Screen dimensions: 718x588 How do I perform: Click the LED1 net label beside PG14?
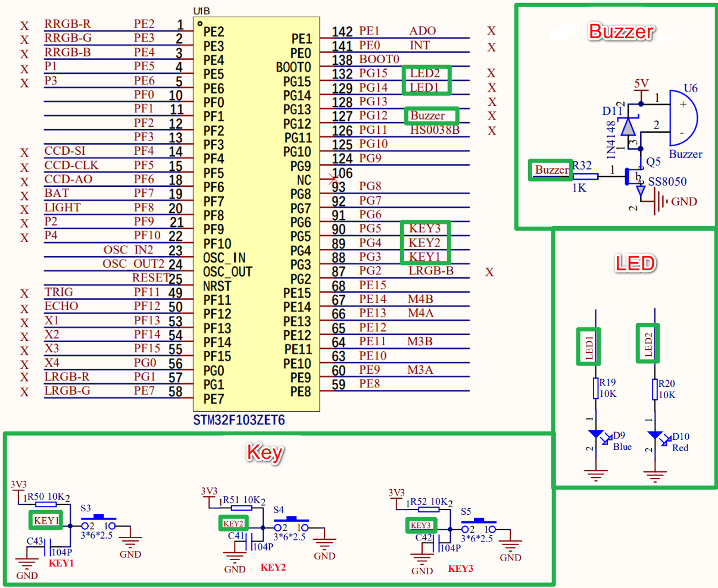pos(424,87)
